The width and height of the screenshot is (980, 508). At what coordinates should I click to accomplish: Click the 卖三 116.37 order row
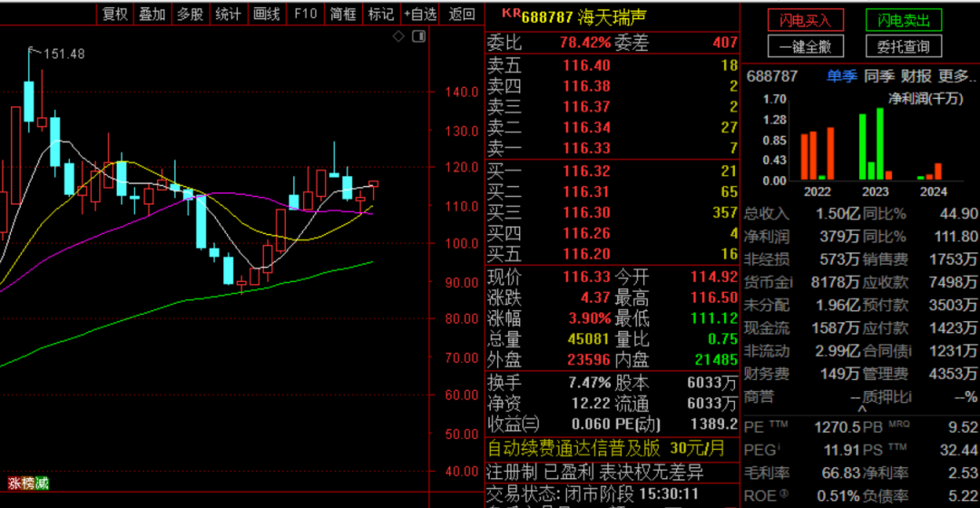612,107
